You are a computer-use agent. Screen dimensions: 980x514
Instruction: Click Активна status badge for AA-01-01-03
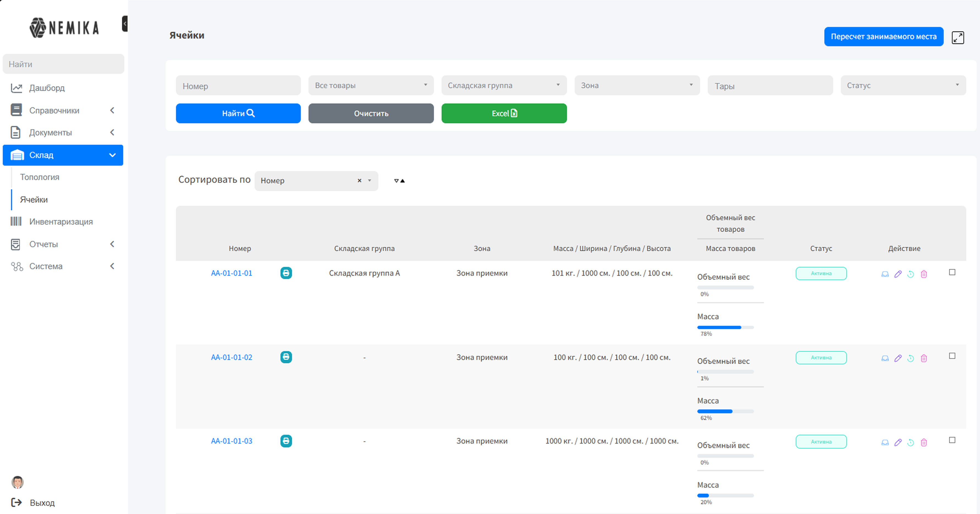click(x=821, y=442)
